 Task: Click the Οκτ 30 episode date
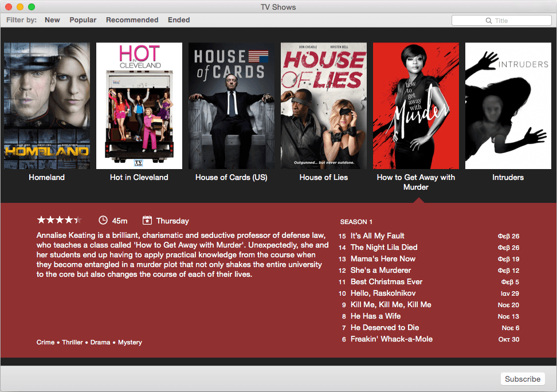[509, 339]
